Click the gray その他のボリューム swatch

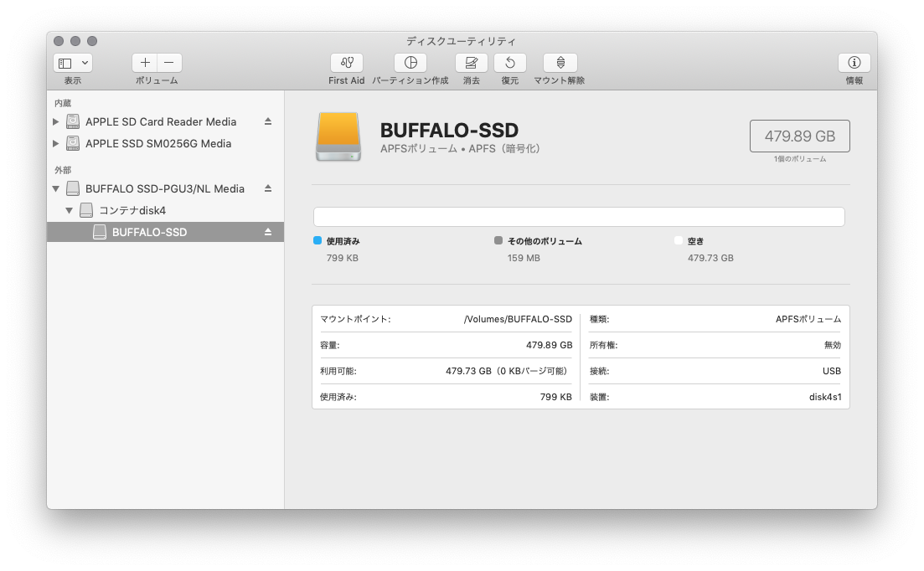click(498, 241)
